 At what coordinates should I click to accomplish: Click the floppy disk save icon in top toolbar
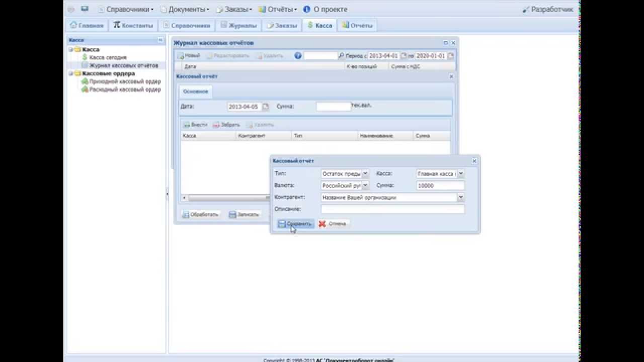click(x=85, y=9)
